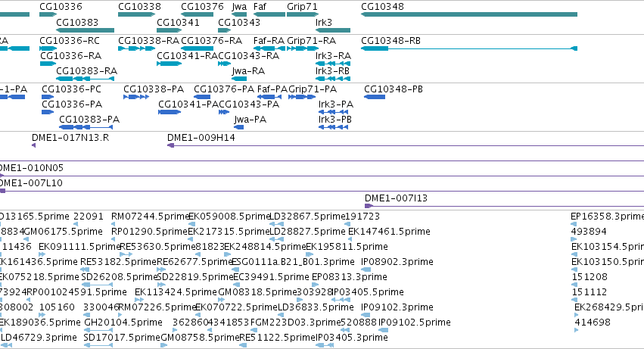The image size is (644, 349).
Task: Click EST RM07244.5prime
Action: 151,217
